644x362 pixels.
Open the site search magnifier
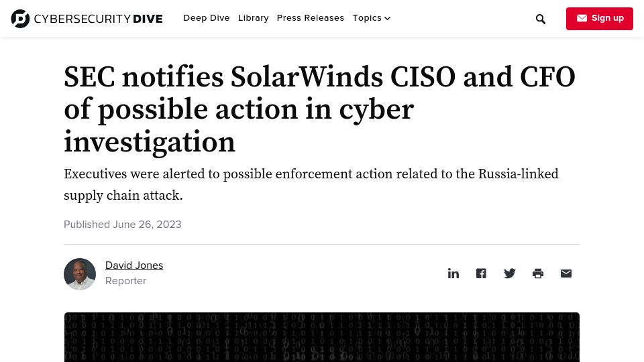click(x=541, y=19)
